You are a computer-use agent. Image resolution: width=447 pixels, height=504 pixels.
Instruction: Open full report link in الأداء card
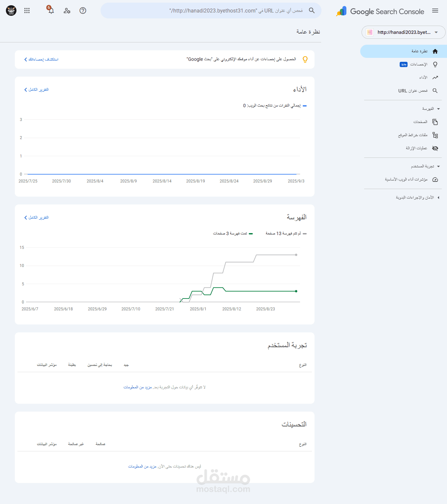click(36, 90)
